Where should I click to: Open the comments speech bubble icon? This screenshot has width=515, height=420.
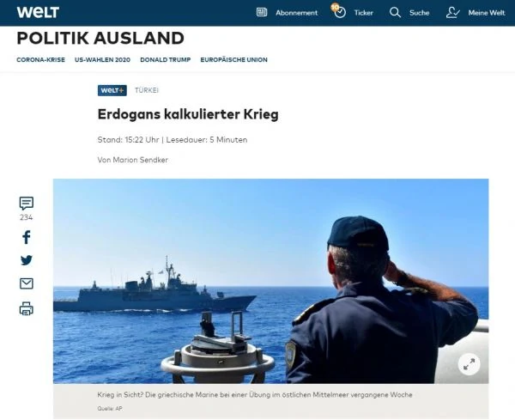click(x=27, y=203)
